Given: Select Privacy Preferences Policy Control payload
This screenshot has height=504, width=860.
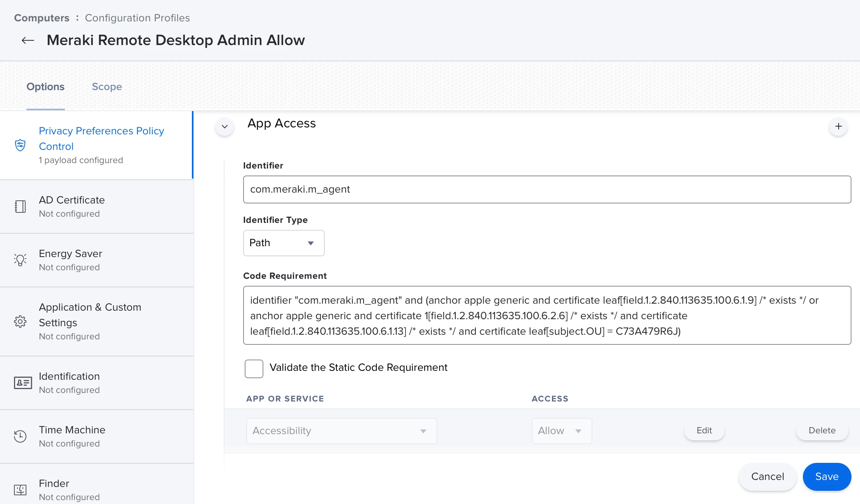Looking at the screenshot, I should 96,145.
